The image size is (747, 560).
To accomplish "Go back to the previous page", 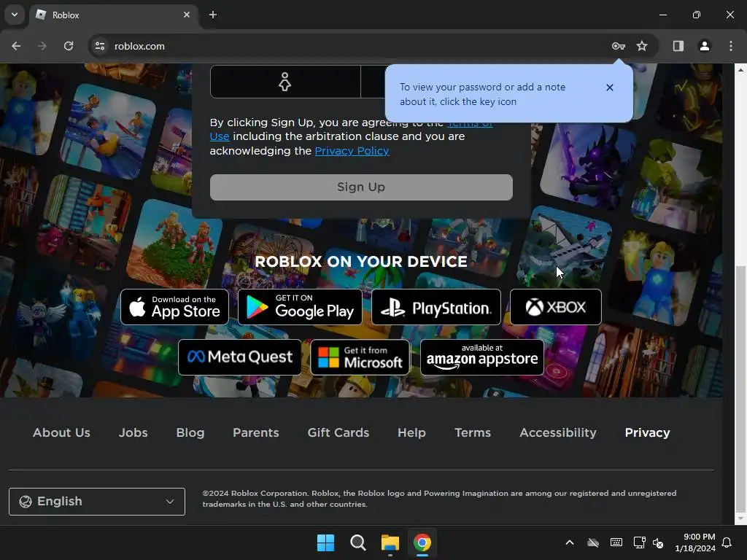I will pyautogui.click(x=16, y=46).
